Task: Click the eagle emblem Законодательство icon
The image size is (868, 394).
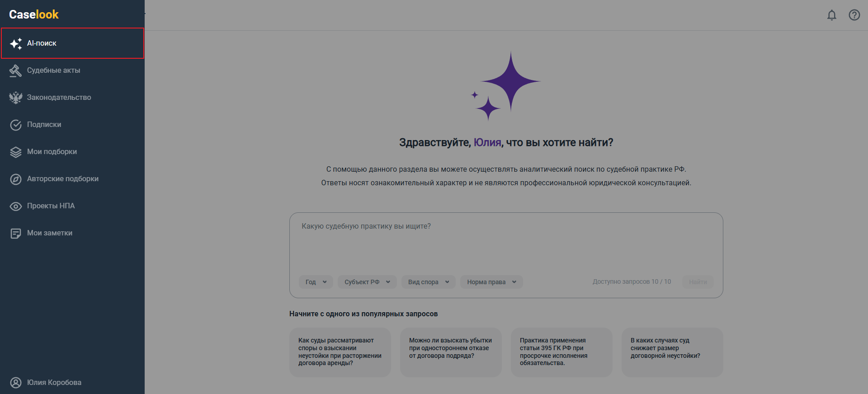Action: pyautogui.click(x=16, y=98)
